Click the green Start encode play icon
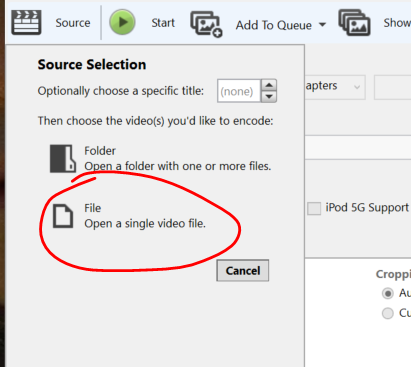The height and width of the screenshot is (367, 411). (x=122, y=22)
